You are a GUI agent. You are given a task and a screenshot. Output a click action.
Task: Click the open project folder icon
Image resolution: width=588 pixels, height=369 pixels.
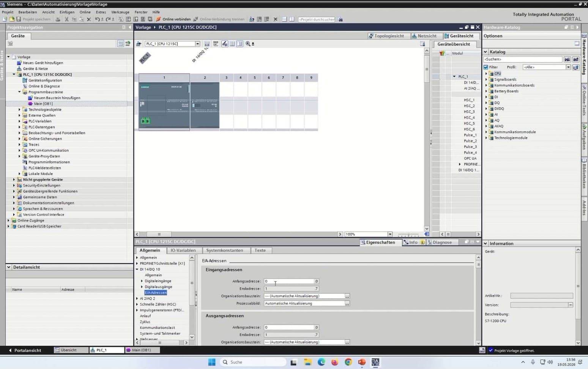point(12,19)
